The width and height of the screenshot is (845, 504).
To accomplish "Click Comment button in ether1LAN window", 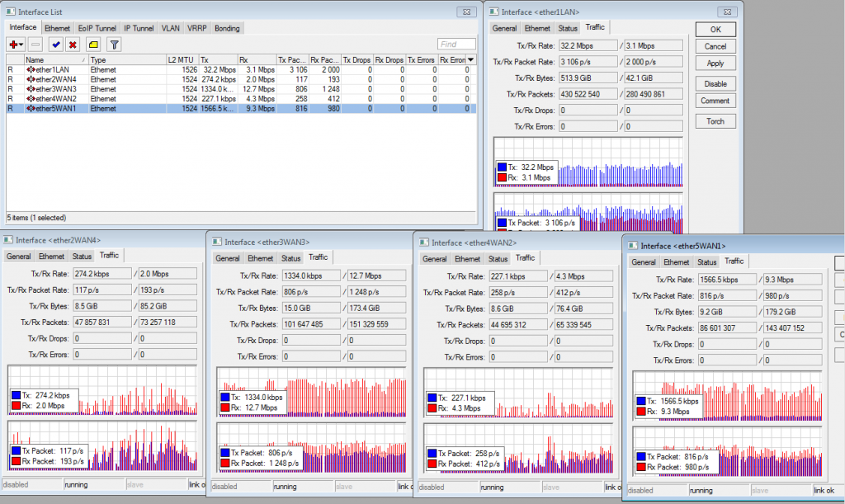I will click(x=715, y=101).
